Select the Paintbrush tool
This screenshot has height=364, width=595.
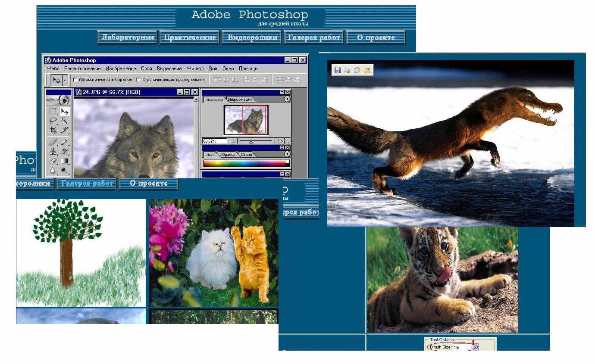64,142
